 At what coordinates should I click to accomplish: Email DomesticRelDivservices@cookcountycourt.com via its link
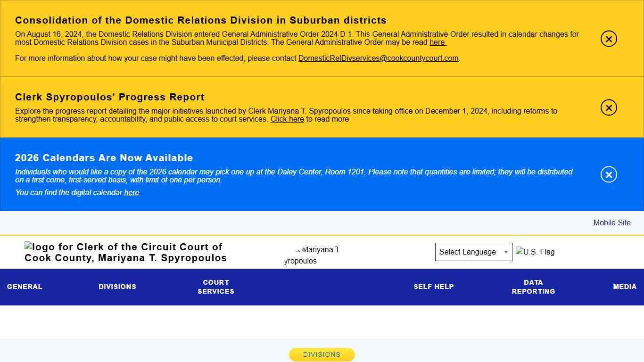pyautogui.click(x=379, y=58)
